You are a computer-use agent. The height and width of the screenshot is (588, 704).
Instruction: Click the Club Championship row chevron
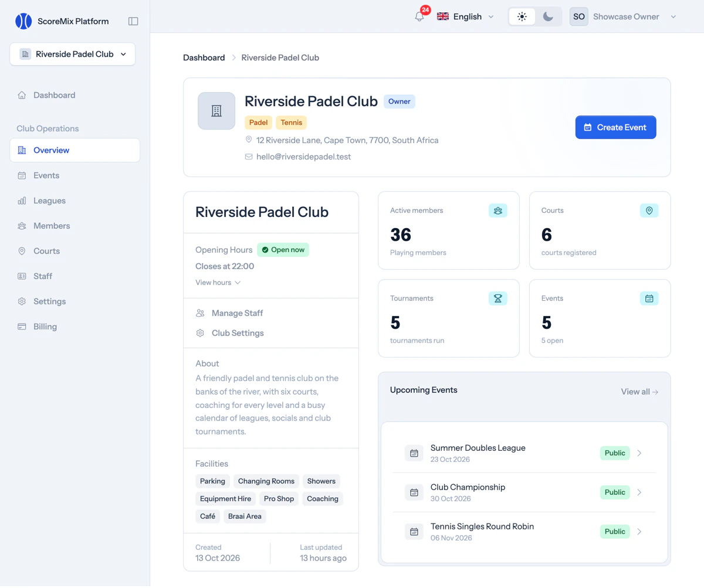pos(639,492)
